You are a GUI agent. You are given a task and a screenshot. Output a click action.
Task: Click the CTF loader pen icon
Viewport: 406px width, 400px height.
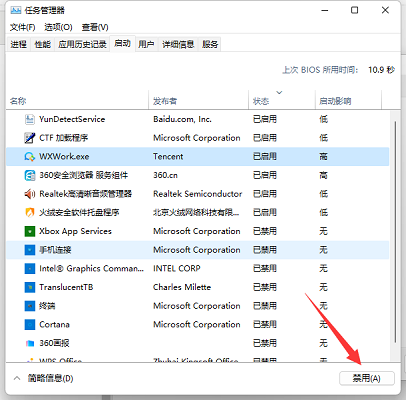click(30, 138)
